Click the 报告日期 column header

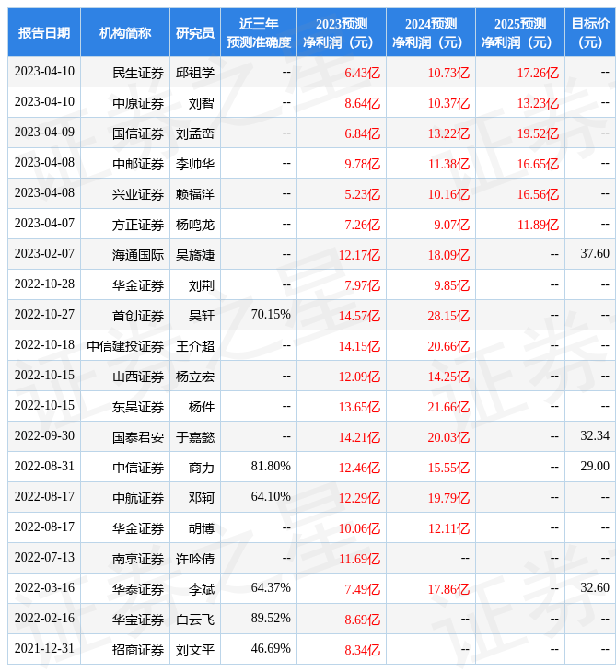tap(43, 32)
